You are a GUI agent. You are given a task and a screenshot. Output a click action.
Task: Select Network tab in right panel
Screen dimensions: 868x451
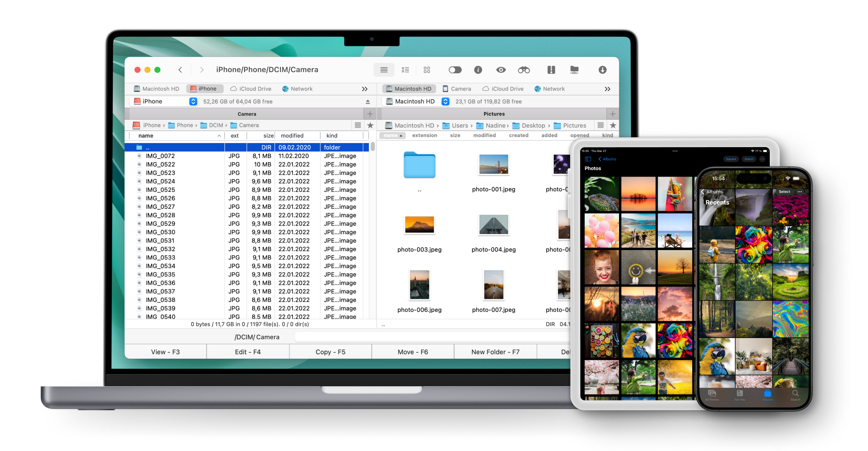point(549,89)
